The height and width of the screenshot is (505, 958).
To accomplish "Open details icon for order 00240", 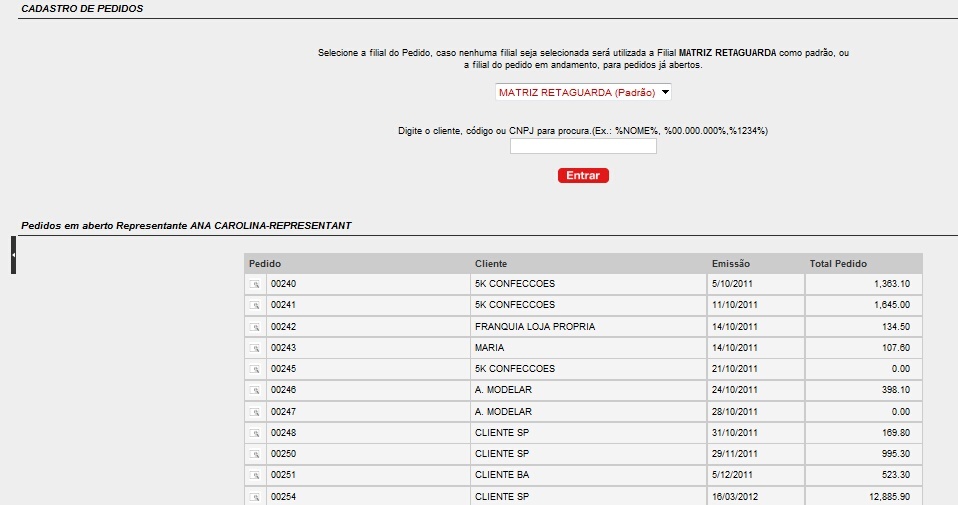I will click(x=255, y=284).
